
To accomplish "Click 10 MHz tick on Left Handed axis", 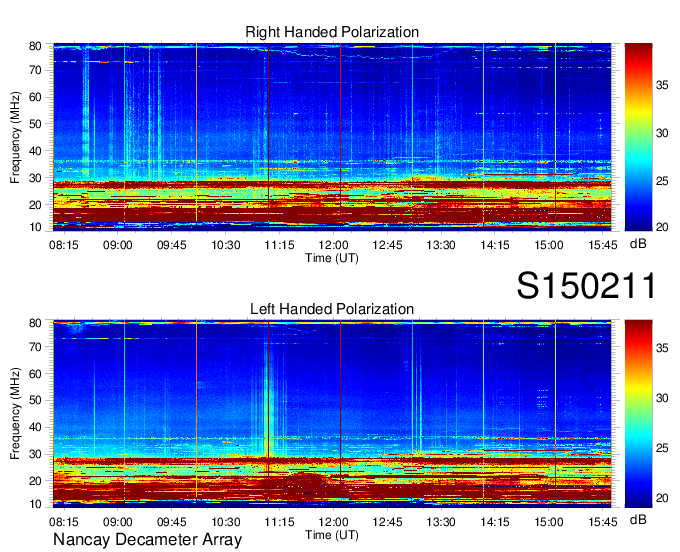I will click(x=35, y=504).
